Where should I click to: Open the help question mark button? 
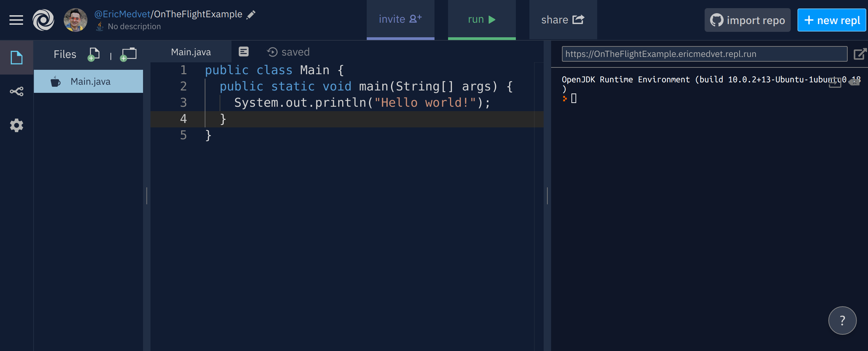point(843,320)
